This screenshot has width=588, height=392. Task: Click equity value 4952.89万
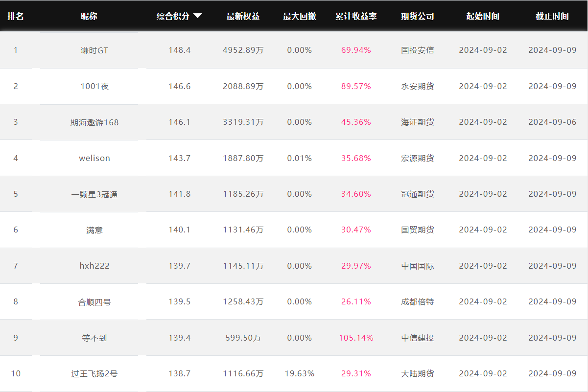coord(243,50)
